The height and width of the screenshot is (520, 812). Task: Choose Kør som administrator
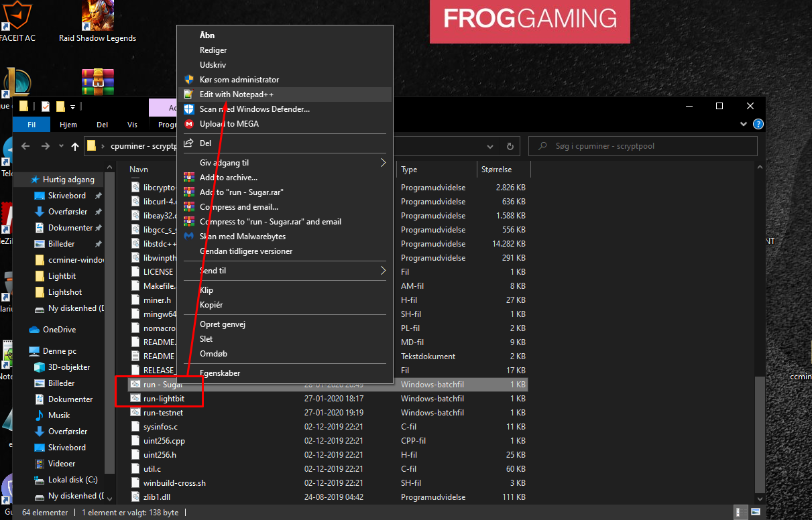pyautogui.click(x=239, y=80)
